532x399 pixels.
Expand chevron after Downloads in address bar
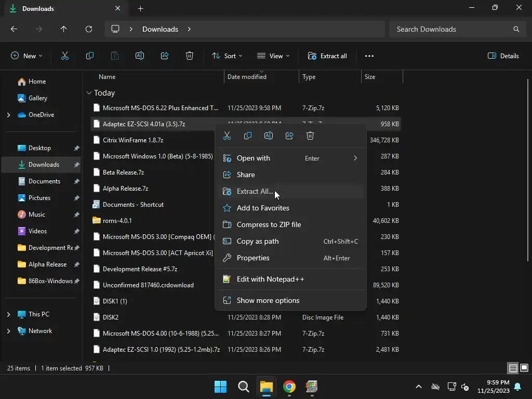click(189, 29)
